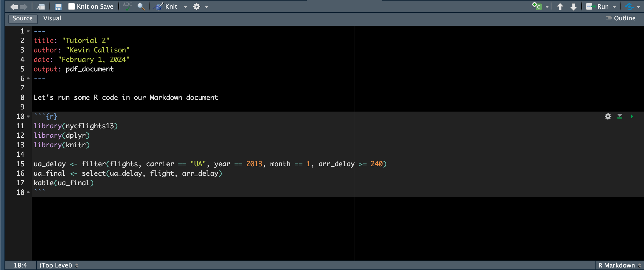Screen dimensions: 644x270
Task: Click line number 7 in gutter
Action: click(23, 88)
